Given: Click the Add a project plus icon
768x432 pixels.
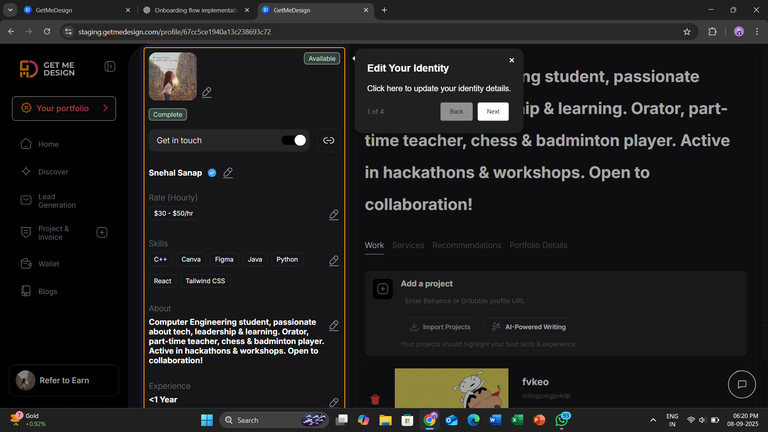Looking at the screenshot, I should click(383, 289).
